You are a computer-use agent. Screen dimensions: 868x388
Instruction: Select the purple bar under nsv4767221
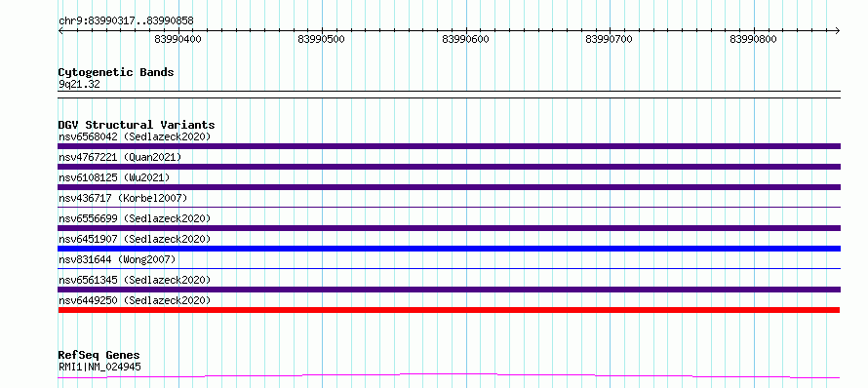click(x=449, y=167)
